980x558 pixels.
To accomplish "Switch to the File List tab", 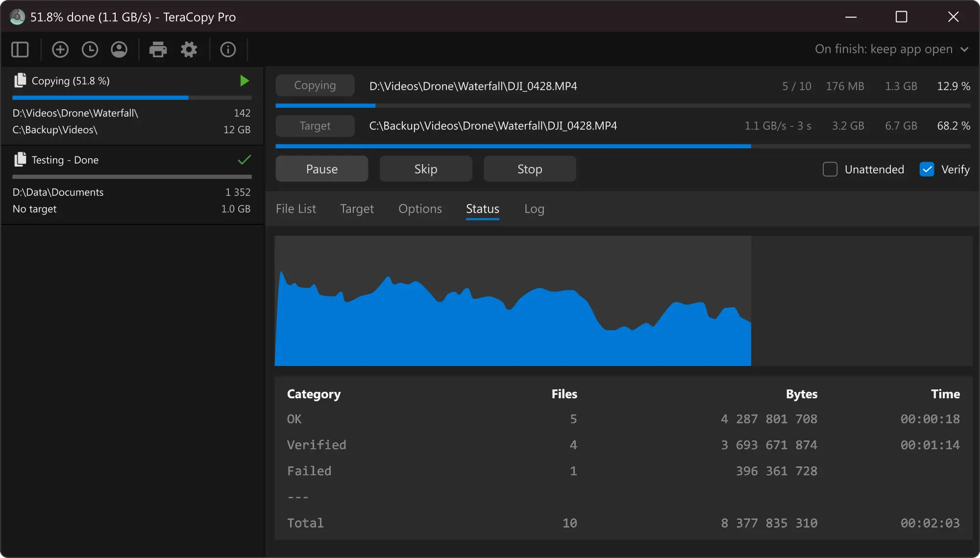I will [295, 208].
